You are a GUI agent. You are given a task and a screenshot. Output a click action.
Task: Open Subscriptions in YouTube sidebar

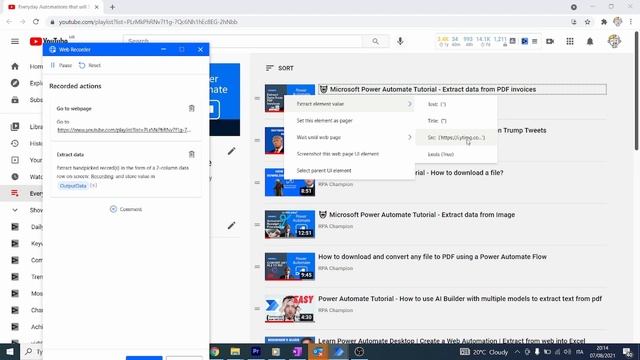[x=26, y=100]
